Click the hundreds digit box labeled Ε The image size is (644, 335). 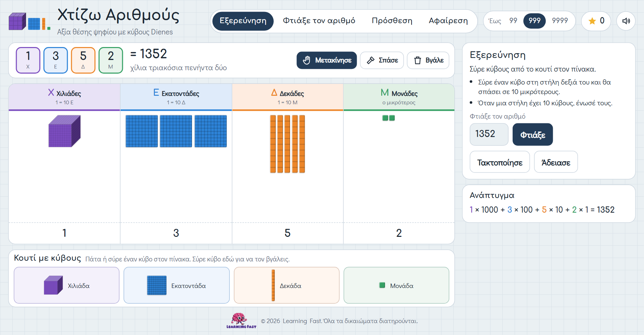tap(55, 60)
